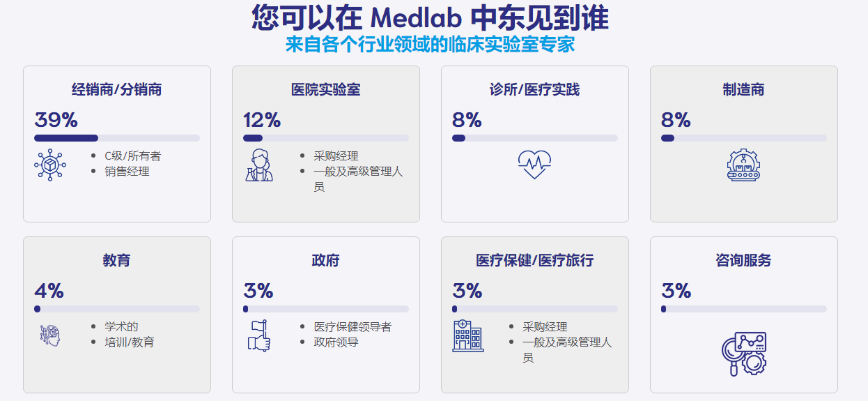Click the blue subtitle 来自各个行业领域的临床实验室专家
The image size is (868, 401).
tap(430, 44)
